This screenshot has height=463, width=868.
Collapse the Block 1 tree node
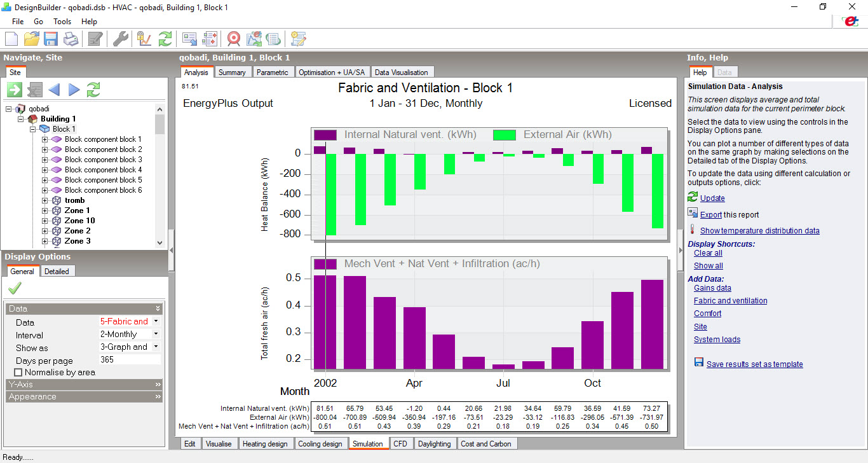pyautogui.click(x=33, y=129)
